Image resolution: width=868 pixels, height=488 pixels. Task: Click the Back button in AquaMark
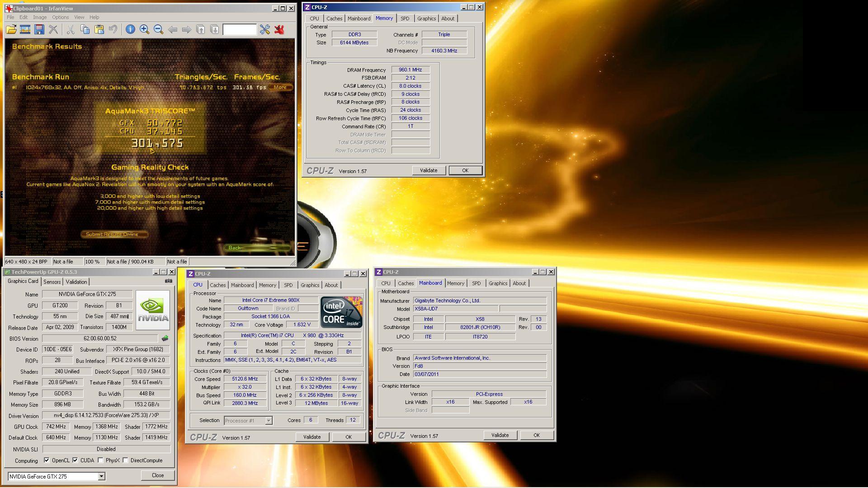click(x=257, y=248)
